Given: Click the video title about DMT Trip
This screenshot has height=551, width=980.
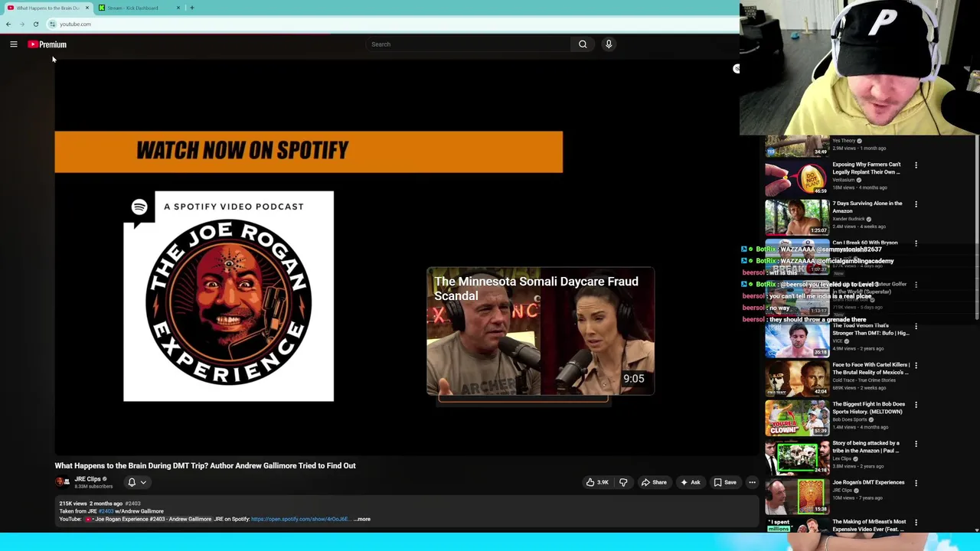Looking at the screenshot, I should pyautogui.click(x=205, y=465).
